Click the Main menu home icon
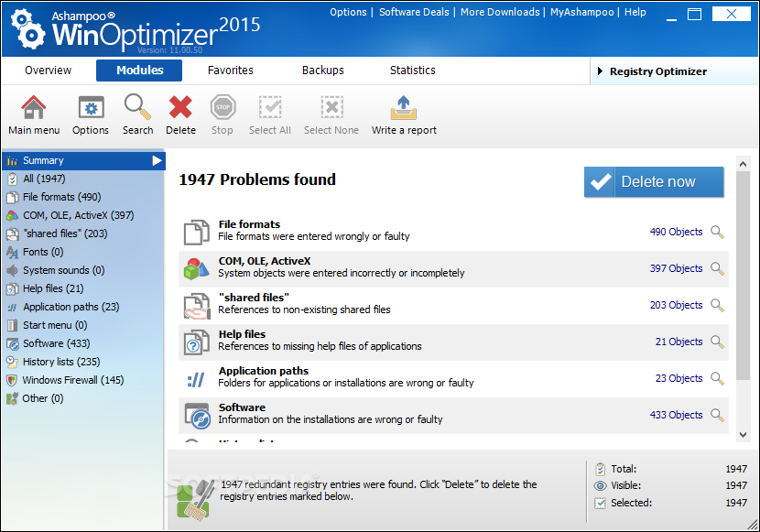The height and width of the screenshot is (532, 760). pos(34,107)
